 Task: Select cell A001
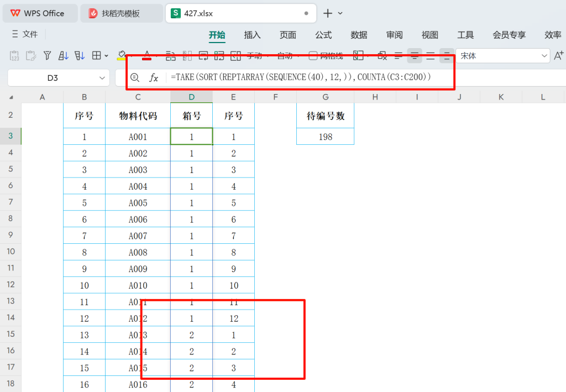[138, 137]
